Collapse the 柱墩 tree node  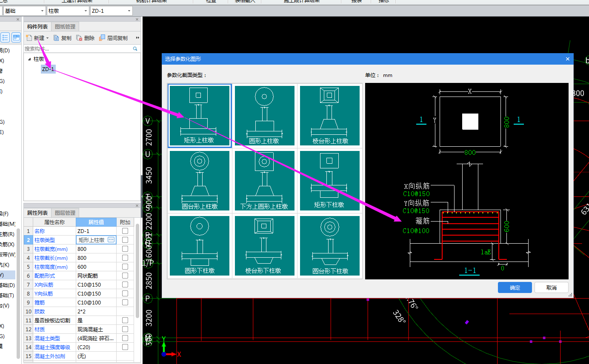pos(29,59)
